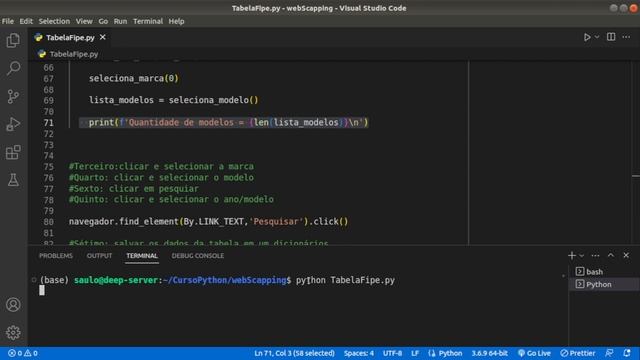Open terminal panel more actions ellipsis
The width and height of the screenshot is (640, 360).
(x=596, y=256)
